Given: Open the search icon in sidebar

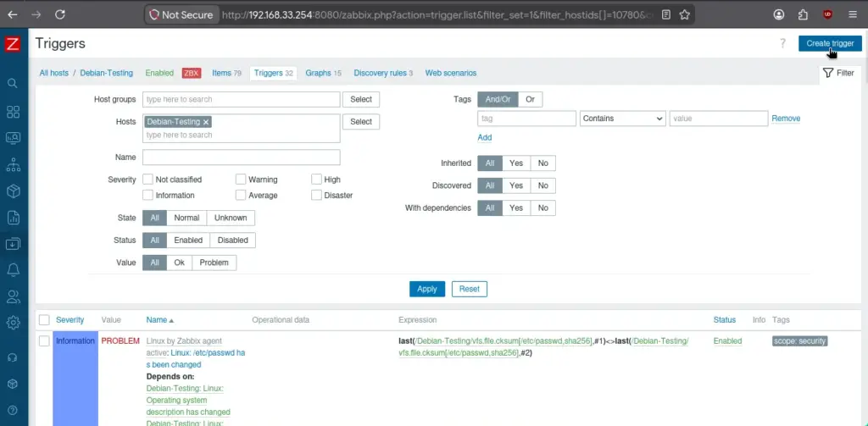Looking at the screenshot, I should (13, 84).
